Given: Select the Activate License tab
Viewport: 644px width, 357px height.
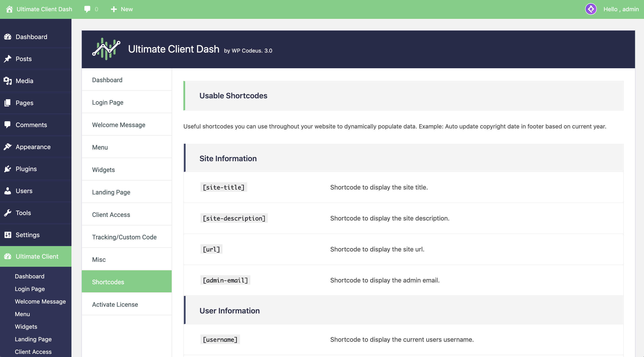Looking at the screenshot, I should click(115, 304).
